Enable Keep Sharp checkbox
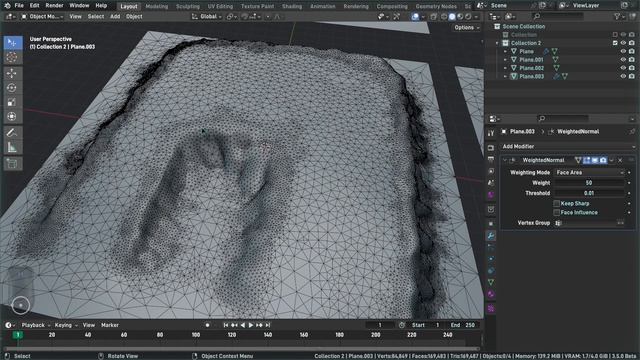The height and width of the screenshot is (360, 640). pos(556,203)
